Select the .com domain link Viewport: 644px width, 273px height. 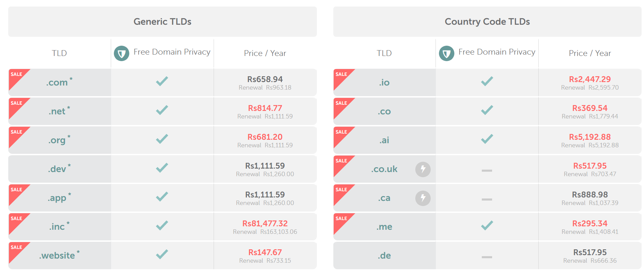57,83
